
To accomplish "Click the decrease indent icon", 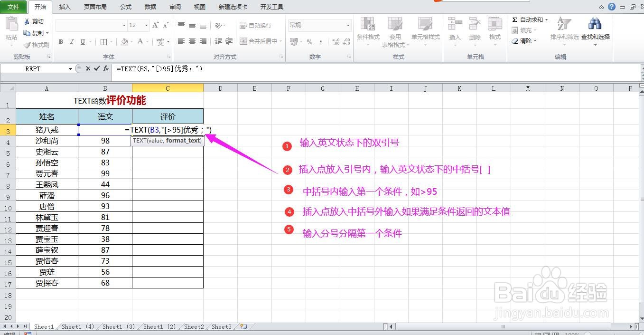I will 218,41.
